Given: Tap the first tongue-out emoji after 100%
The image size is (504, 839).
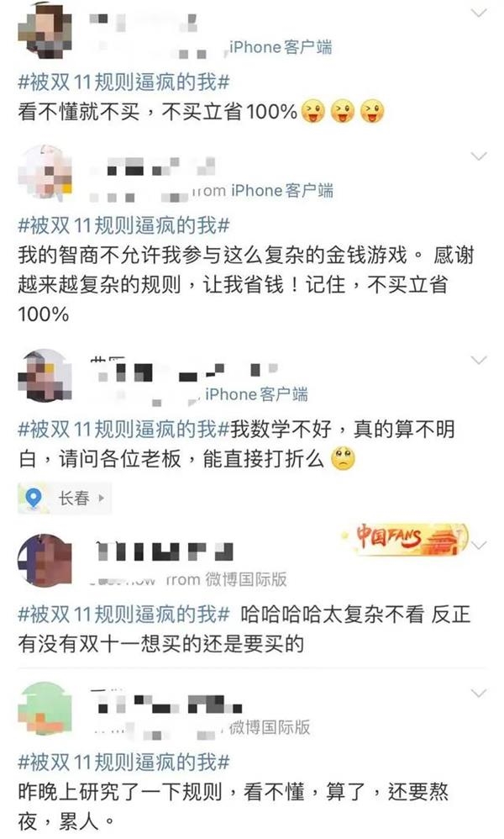Looking at the screenshot, I should (313, 111).
